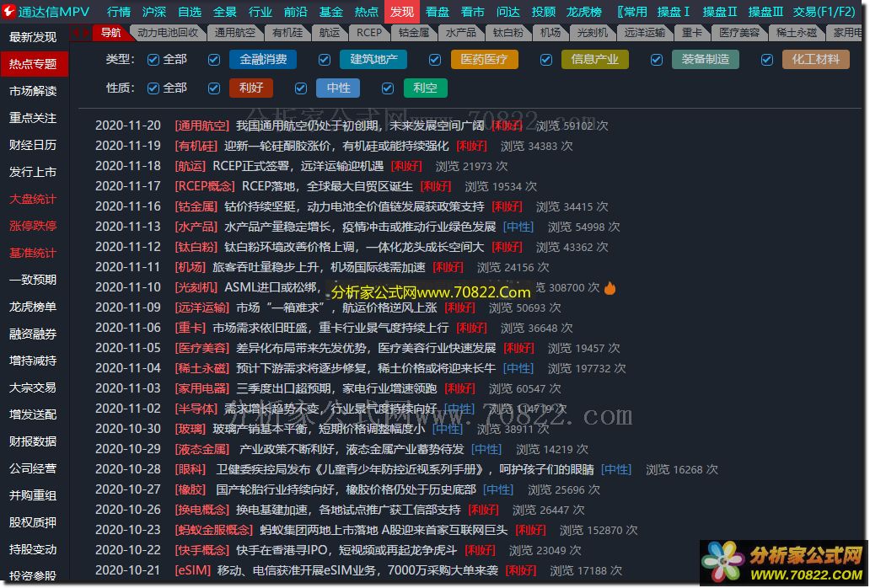Switch to the 导航 tab
Screen dimensions: 870x588
coord(111,33)
